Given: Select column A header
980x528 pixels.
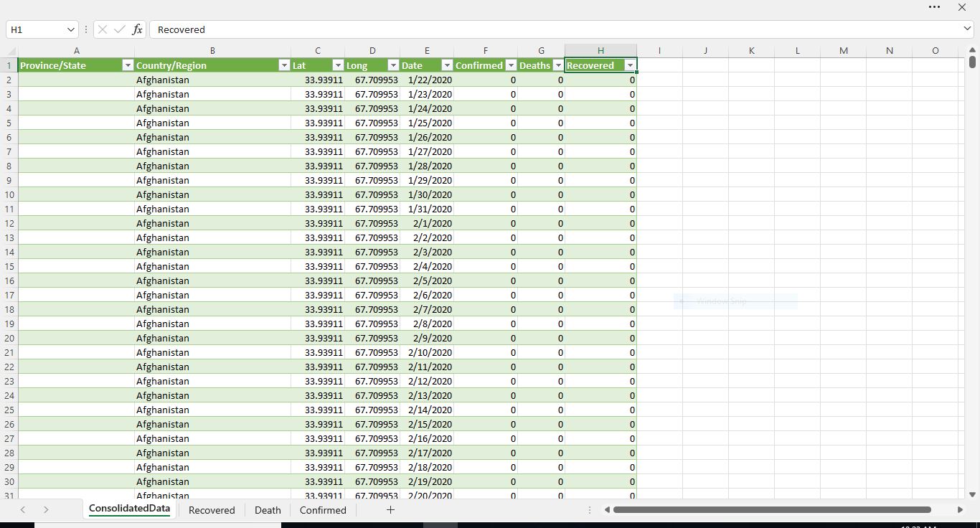Looking at the screenshot, I should pyautogui.click(x=76, y=51).
